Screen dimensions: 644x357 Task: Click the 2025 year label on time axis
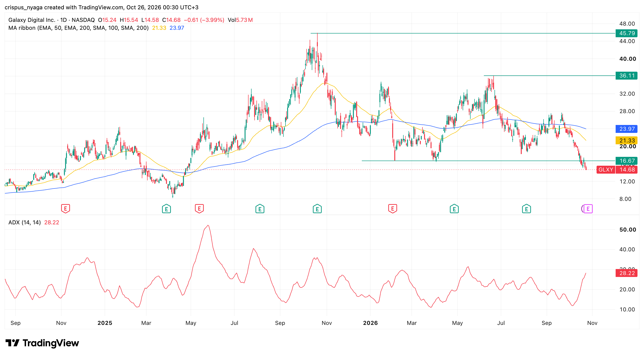[x=105, y=323]
